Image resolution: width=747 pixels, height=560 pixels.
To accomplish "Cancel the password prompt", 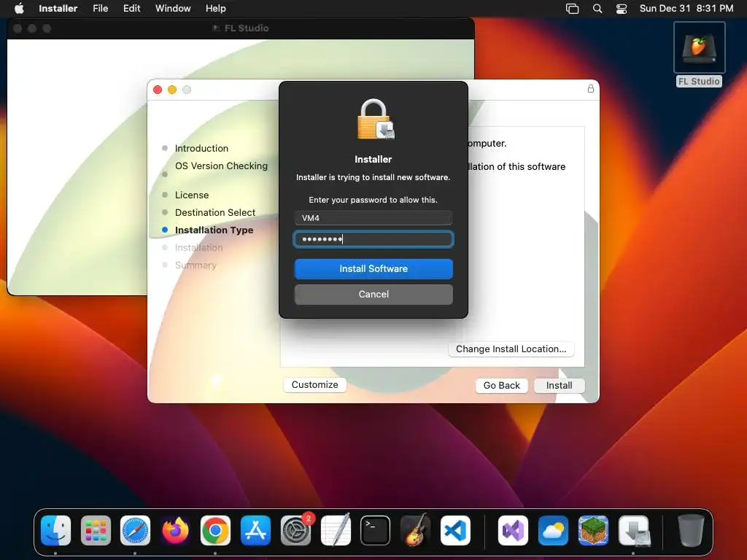I will pos(373,295).
